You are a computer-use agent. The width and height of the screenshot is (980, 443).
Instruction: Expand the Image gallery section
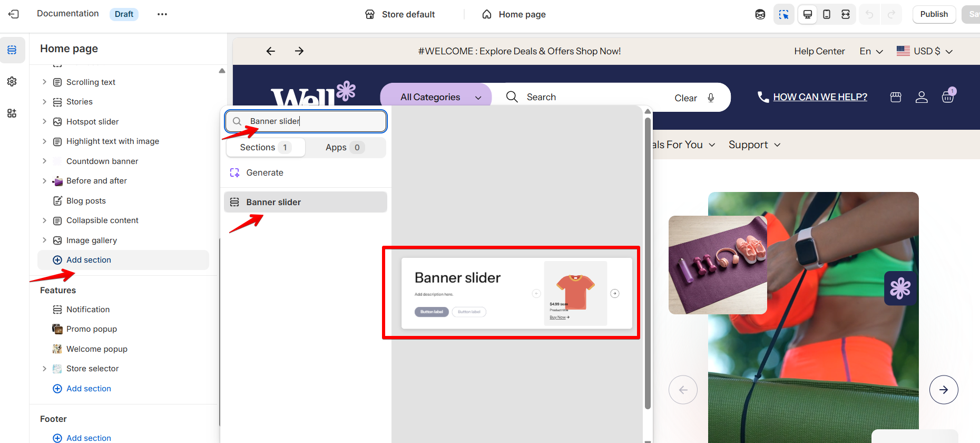(44, 240)
